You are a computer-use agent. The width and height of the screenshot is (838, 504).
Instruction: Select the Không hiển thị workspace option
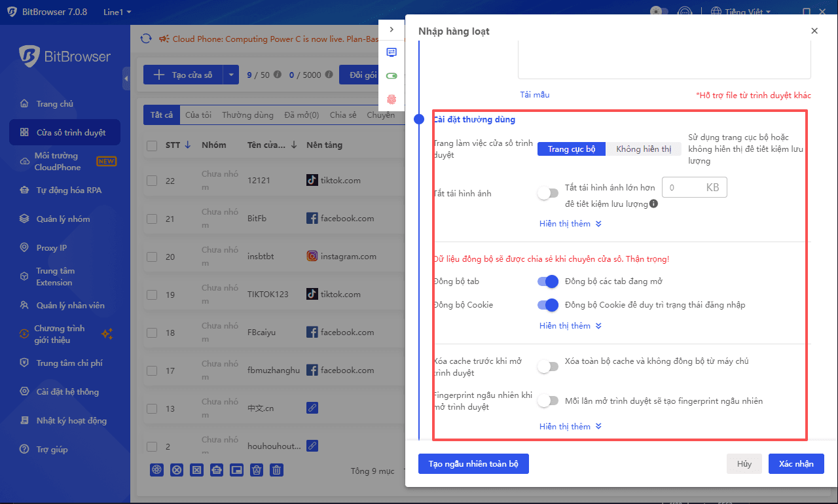[x=643, y=149]
